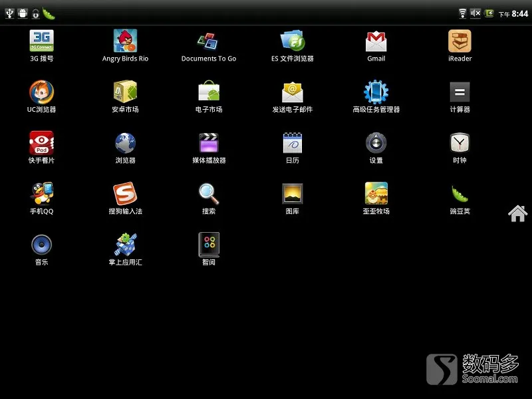
Task: Tap the Home button on right edge
Action: click(518, 213)
